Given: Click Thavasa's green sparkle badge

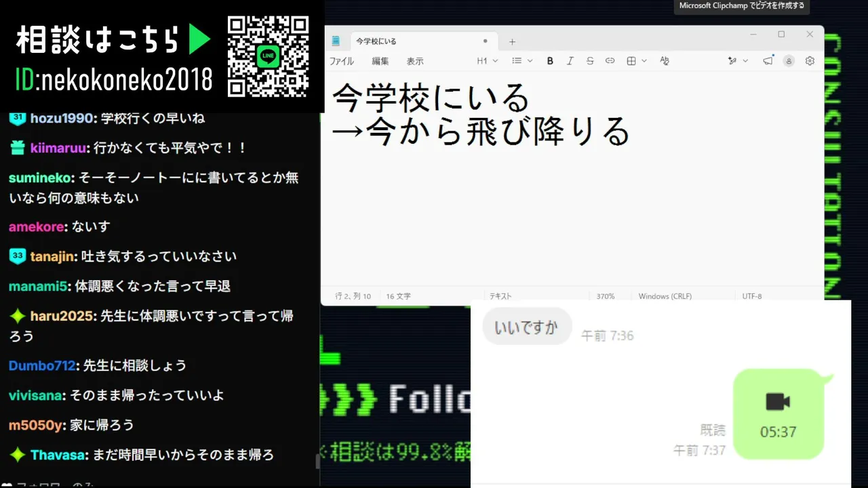Looking at the screenshot, I should click(18, 455).
